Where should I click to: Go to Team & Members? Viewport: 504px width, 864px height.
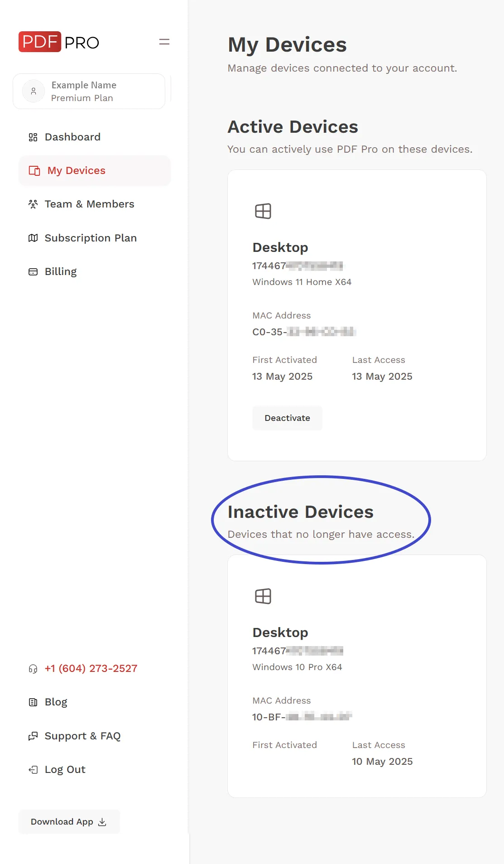(x=95, y=204)
